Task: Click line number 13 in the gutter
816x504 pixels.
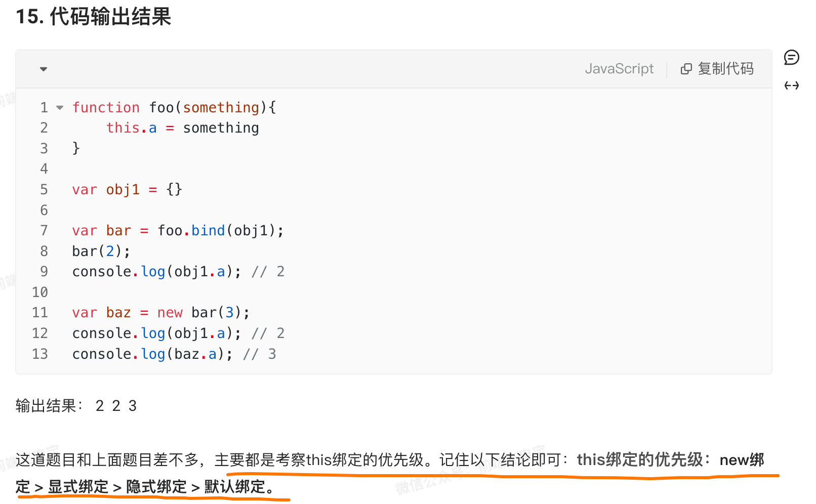Action: pos(40,354)
